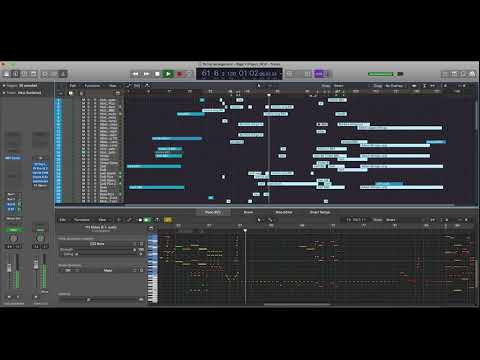Toggle Show Automation in tracks area

[128, 86]
